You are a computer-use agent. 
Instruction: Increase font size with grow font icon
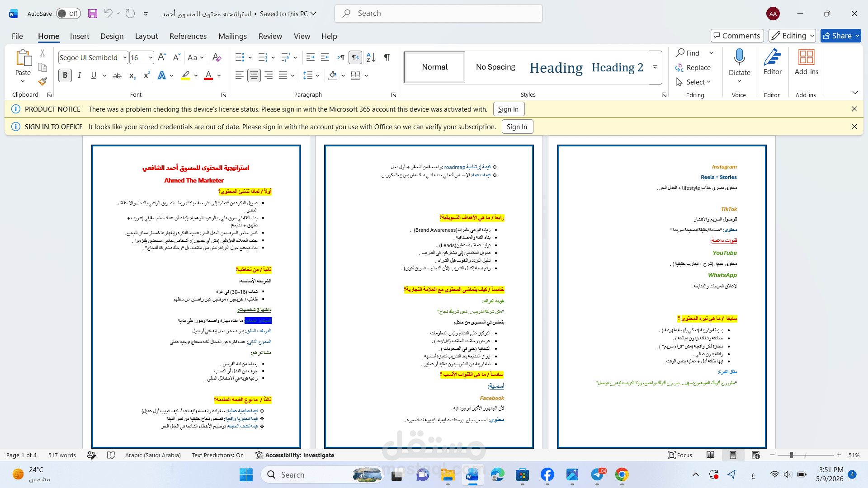[x=162, y=57]
